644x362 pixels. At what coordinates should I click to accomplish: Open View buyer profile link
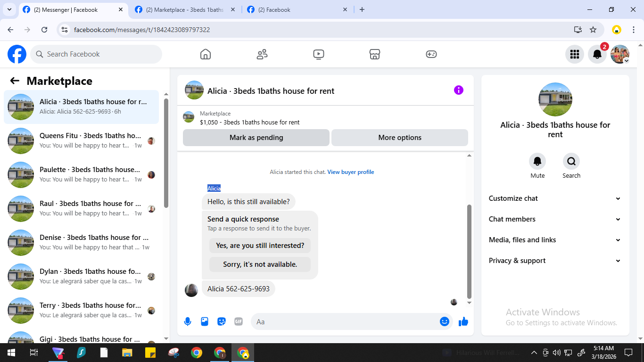click(351, 172)
